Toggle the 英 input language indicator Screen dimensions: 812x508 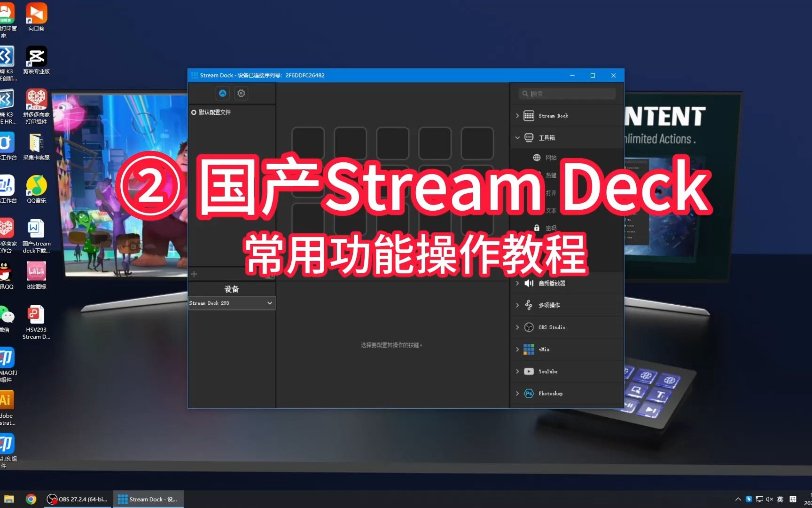click(780, 499)
